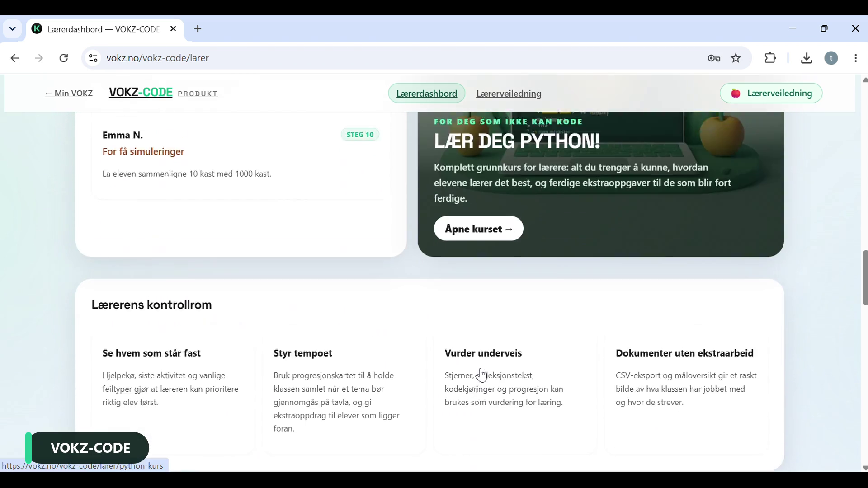Click the scrollbar down arrow

pyautogui.click(x=865, y=469)
